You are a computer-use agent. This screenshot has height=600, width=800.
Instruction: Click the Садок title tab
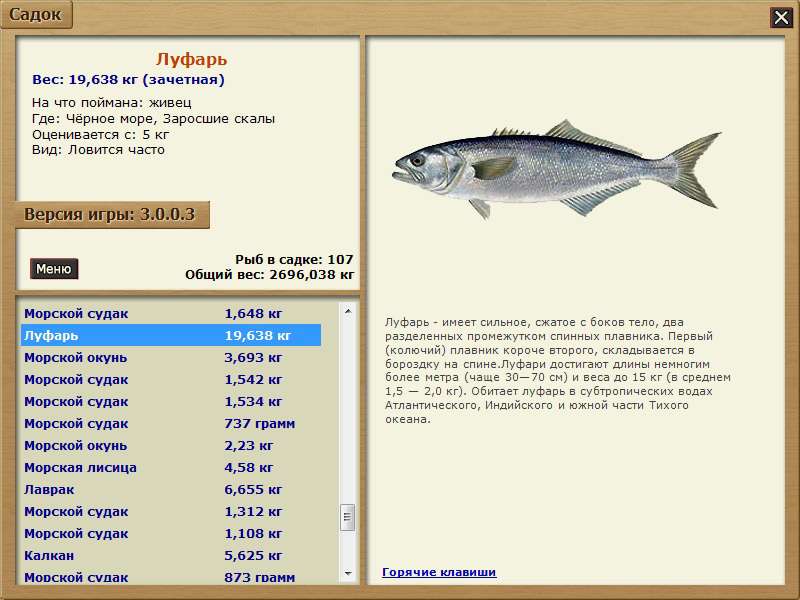tap(36, 15)
